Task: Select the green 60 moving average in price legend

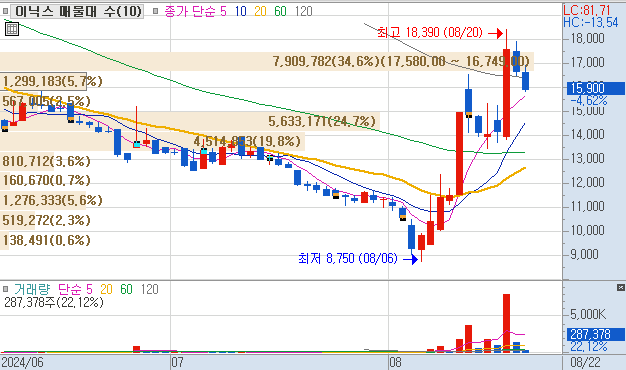Action: (x=280, y=11)
